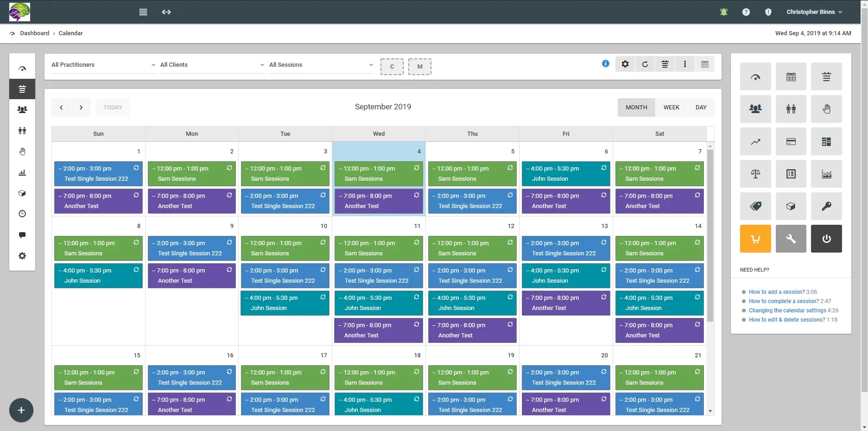This screenshot has height=431, width=868.
Task: Click the calendar vertical scrollbar down arrow
Action: click(710, 411)
